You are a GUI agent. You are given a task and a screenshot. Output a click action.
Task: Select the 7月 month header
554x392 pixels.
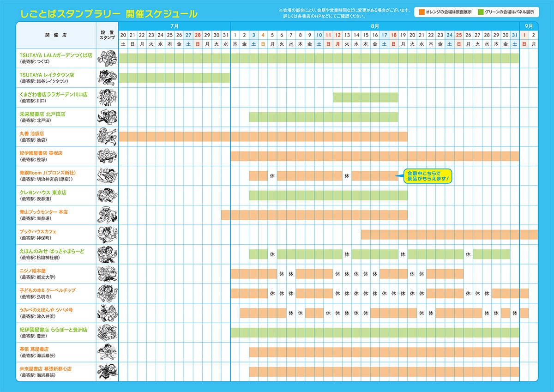point(174,26)
